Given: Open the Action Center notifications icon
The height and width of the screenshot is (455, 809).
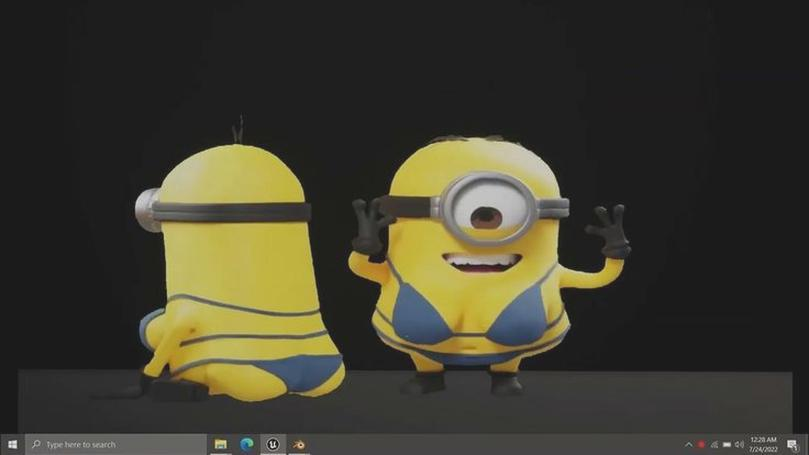Looking at the screenshot, I should tap(793, 445).
